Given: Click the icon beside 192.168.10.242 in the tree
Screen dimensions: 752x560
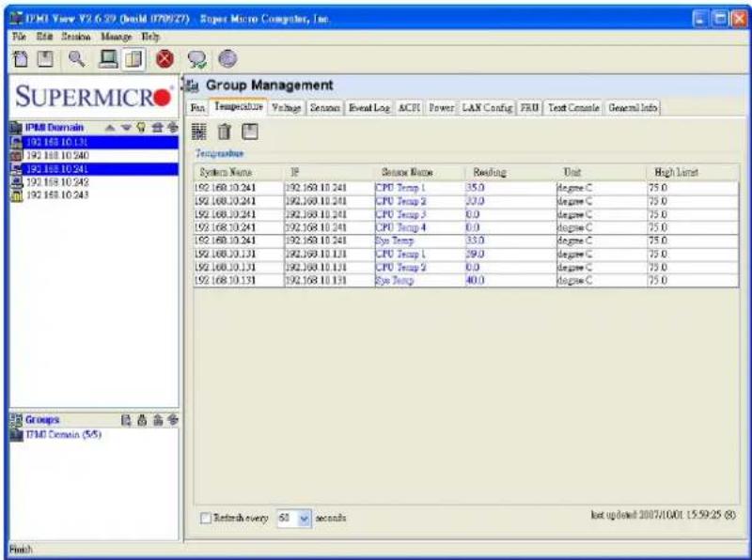Looking at the screenshot, I should 16,181.
